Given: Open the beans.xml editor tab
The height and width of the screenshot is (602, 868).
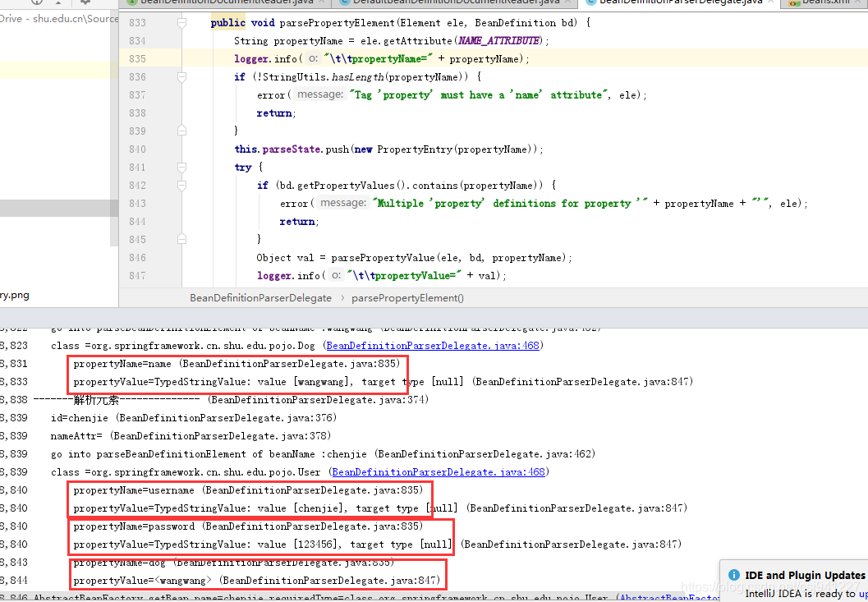Looking at the screenshot, I should (825, 2).
